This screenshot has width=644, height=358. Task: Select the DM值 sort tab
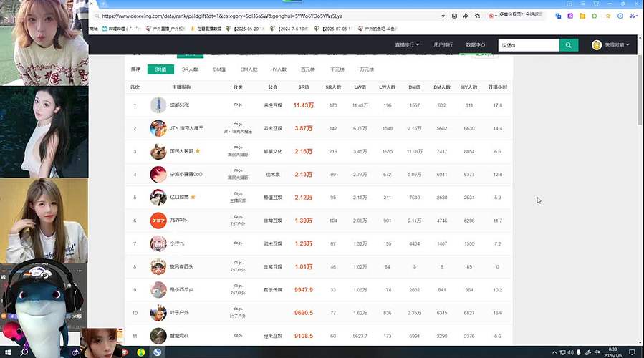(x=219, y=69)
